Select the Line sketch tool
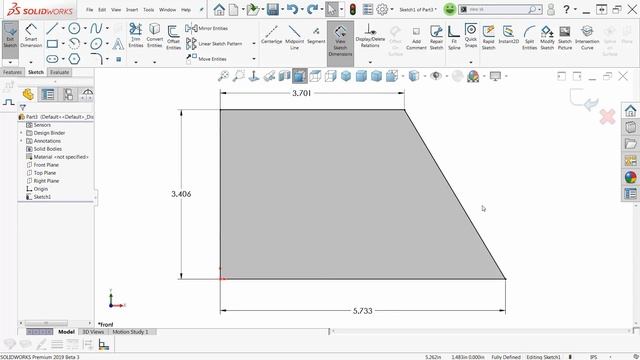The height and width of the screenshot is (360, 640). point(52,28)
